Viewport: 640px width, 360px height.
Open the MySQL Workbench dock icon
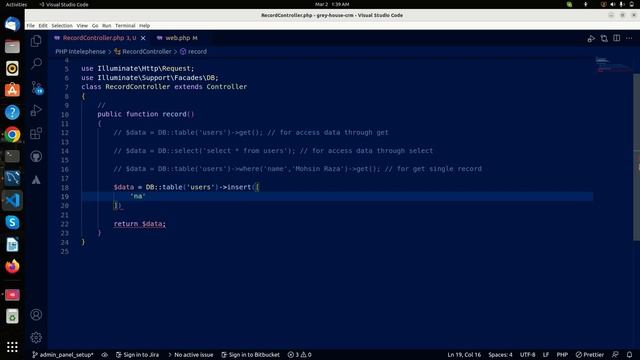12,178
